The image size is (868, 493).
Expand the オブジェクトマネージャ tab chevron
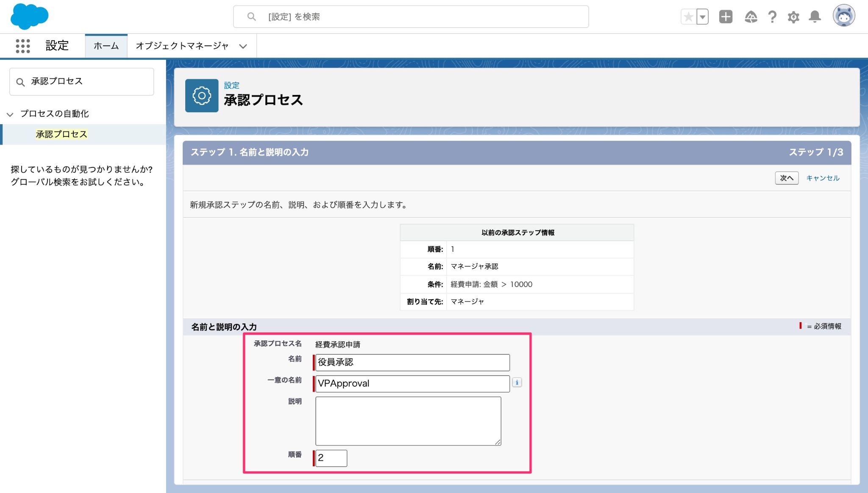pyautogui.click(x=243, y=46)
